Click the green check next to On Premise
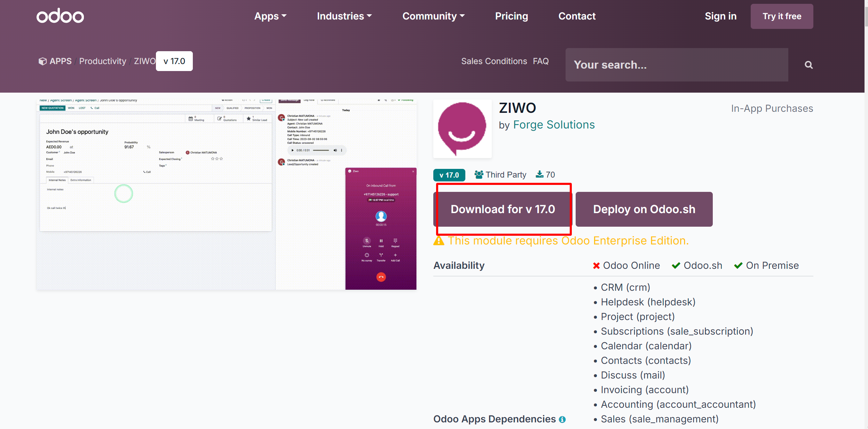This screenshot has width=868, height=429. click(738, 266)
